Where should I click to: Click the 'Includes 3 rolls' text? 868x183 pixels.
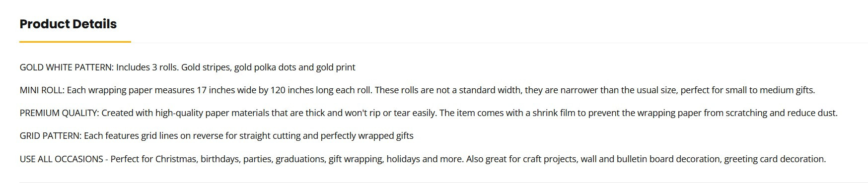[147, 67]
